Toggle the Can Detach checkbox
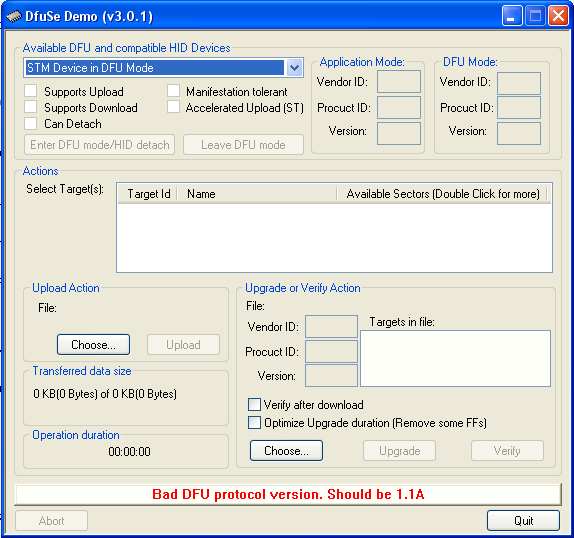574x538 pixels. (x=31, y=123)
